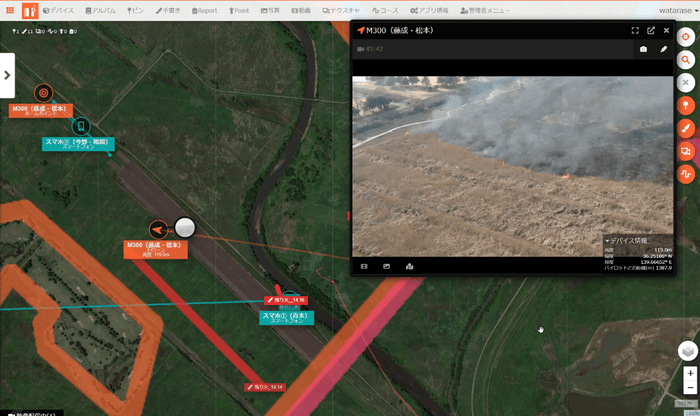
Task: Zoom in the map with plus button
Action: click(690, 373)
